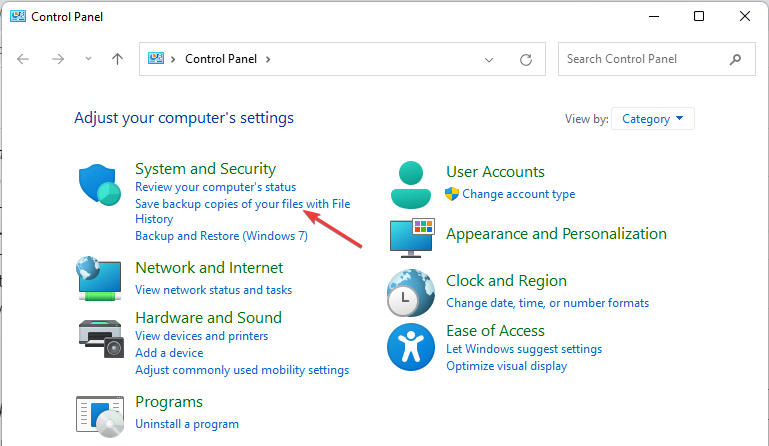This screenshot has width=769, height=446.
Task: Open Change account type link
Action: (x=518, y=194)
